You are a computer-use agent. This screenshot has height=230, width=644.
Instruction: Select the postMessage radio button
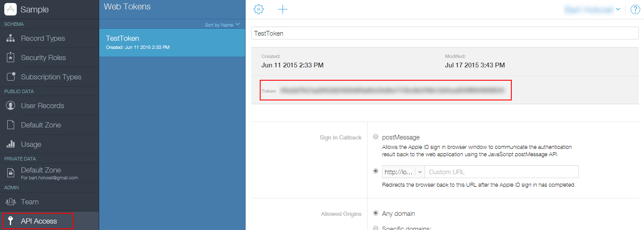[x=376, y=137]
